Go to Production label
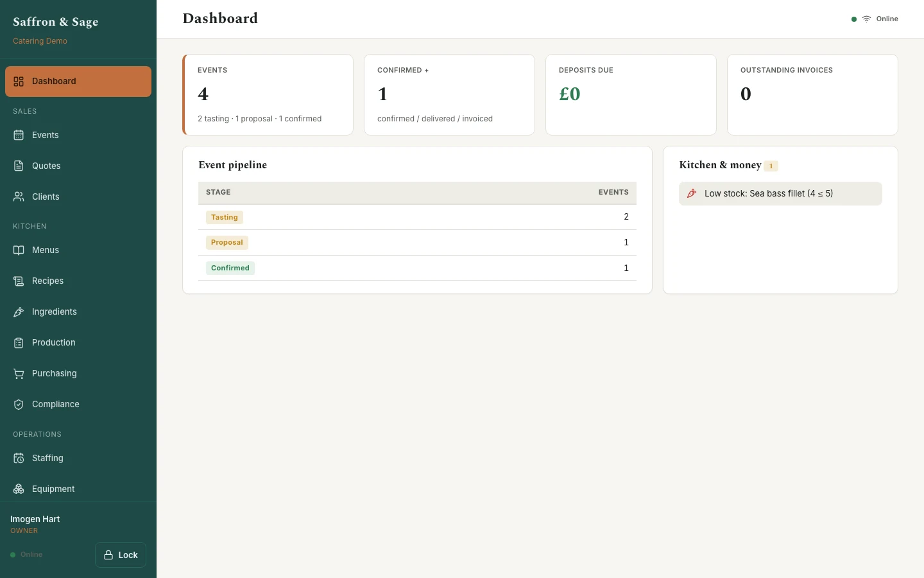 click(54, 343)
